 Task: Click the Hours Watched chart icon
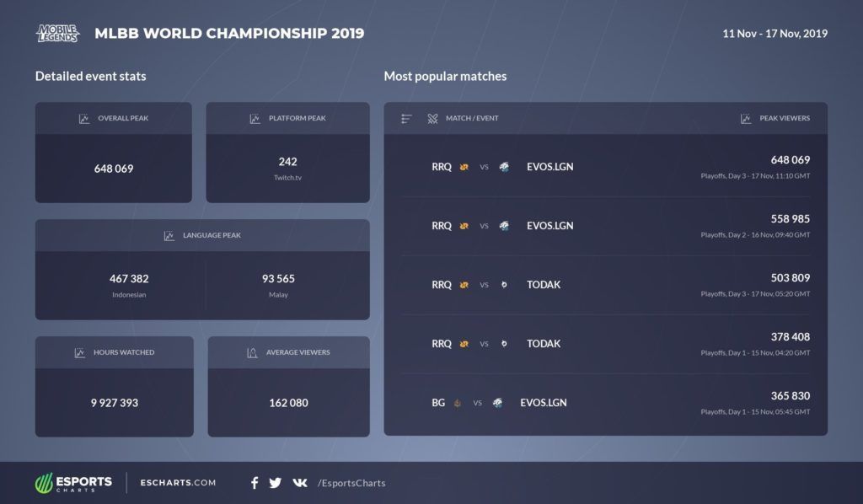click(x=79, y=352)
